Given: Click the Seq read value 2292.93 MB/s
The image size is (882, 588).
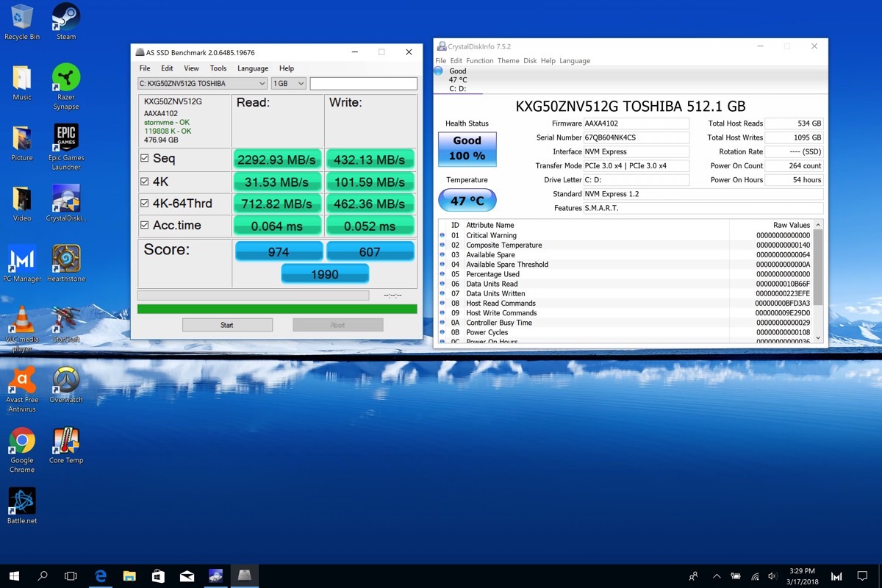Looking at the screenshot, I should [x=278, y=159].
